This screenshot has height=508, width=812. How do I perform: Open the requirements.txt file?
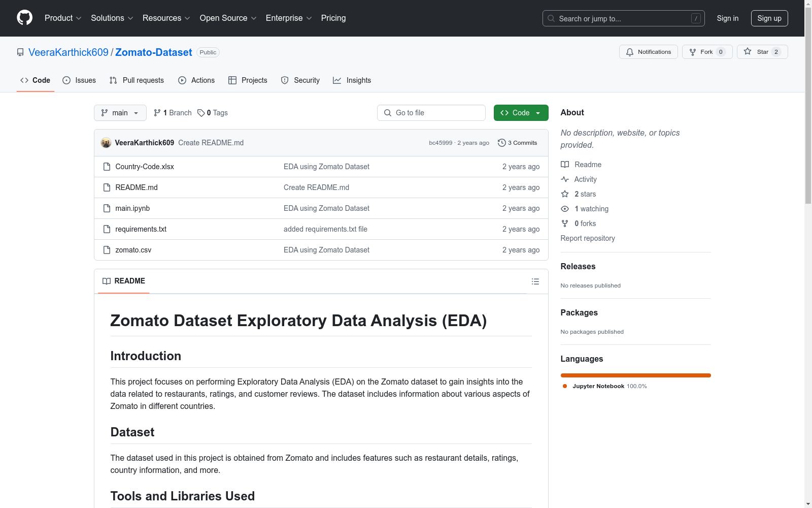(x=141, y=229)
